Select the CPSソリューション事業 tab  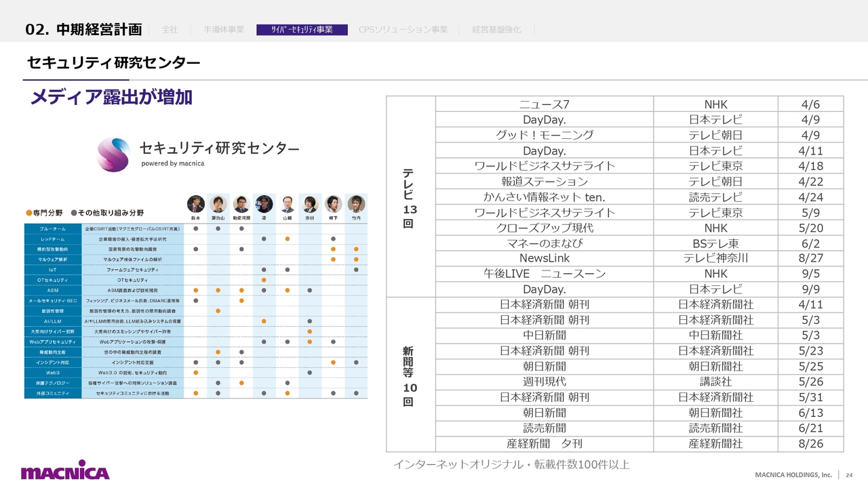point(403,30)
